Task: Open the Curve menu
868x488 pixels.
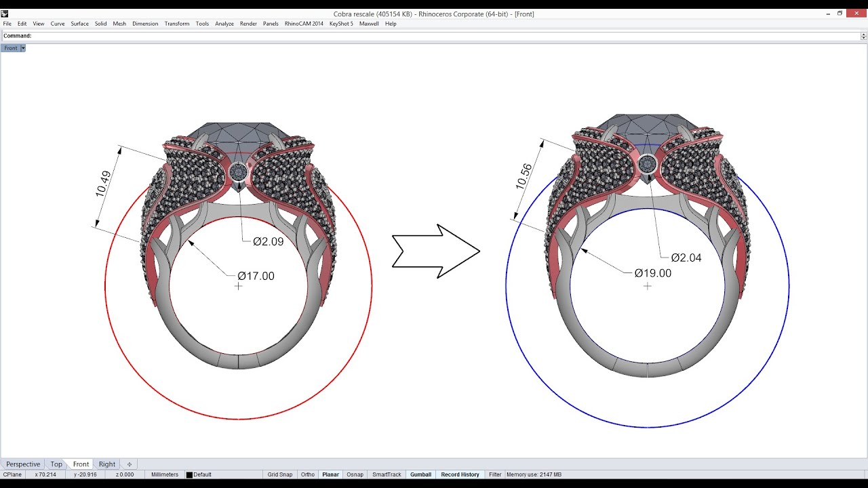Action: pyautogui.click(x=58, y=24)
